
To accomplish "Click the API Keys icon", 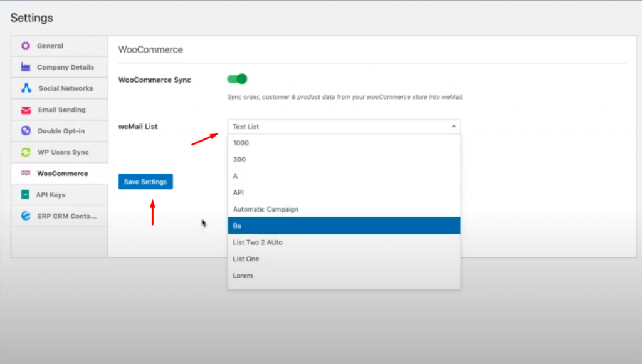I will 25,195.
